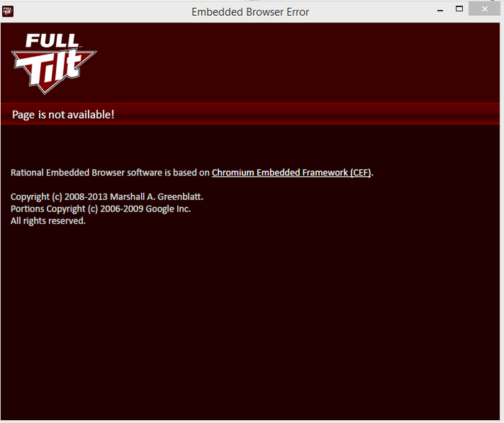Maximize the Embedded Browser Error window

point(459,9)
